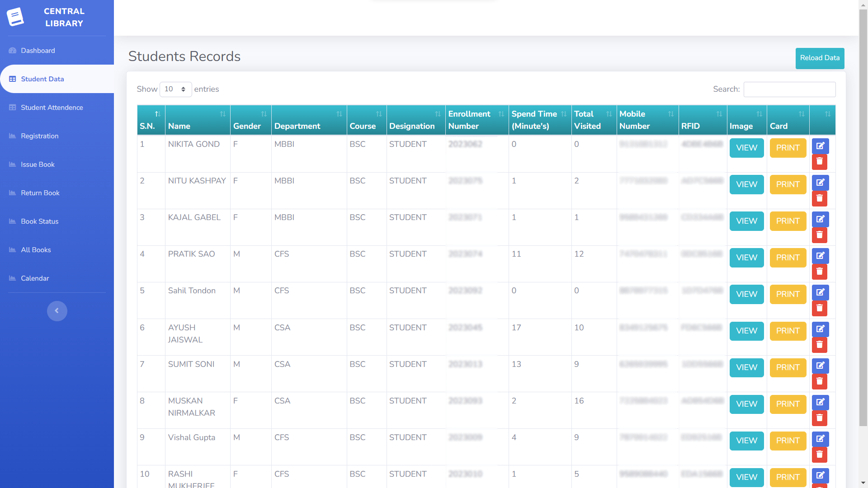Edit Sahil Tondon's record
The height and width of the screenshot is (488, 868).
coord(820,293)
